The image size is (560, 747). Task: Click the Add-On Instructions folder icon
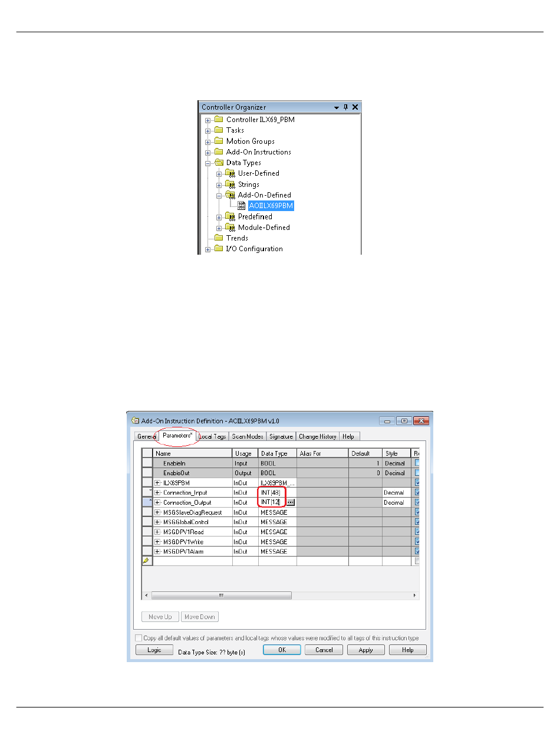[x=219, y=152]
